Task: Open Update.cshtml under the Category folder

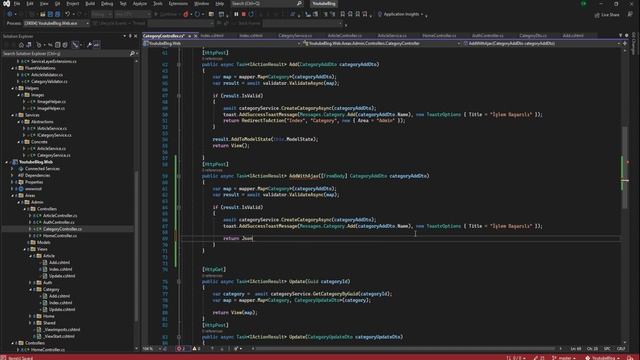Action: pyautogui.click(x=62, y=309)
